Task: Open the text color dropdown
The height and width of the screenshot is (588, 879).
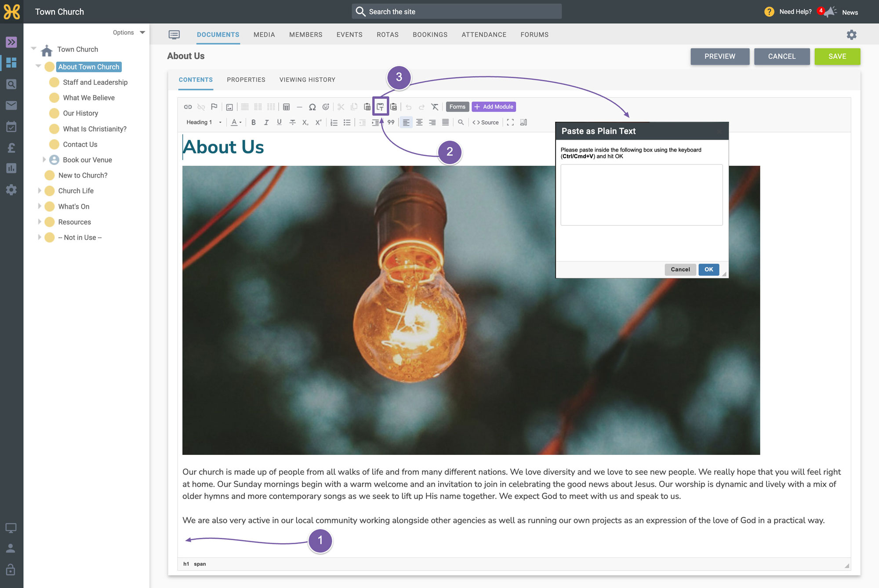Action: 236,123
